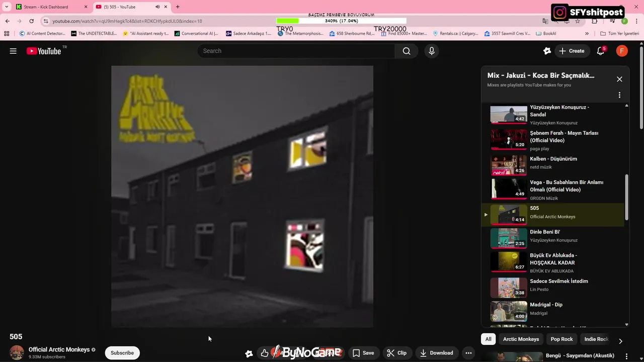Click the 505 album art video player
Screen dimensions: 644x362
[x=242, y=197]
